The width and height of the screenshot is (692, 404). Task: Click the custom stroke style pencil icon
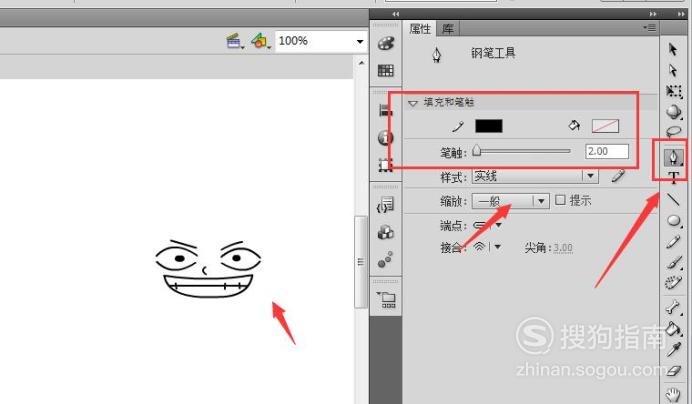pyautogui.click(x=618, y=176)
